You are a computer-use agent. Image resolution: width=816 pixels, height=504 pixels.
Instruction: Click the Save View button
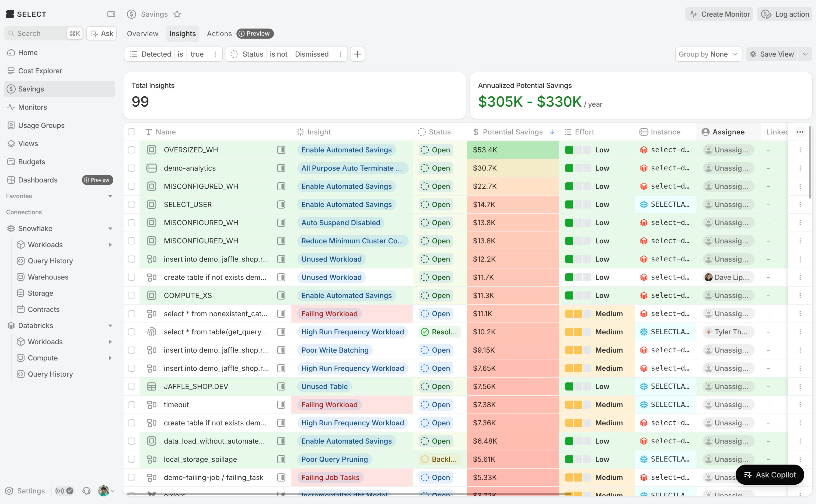[771, 54]
